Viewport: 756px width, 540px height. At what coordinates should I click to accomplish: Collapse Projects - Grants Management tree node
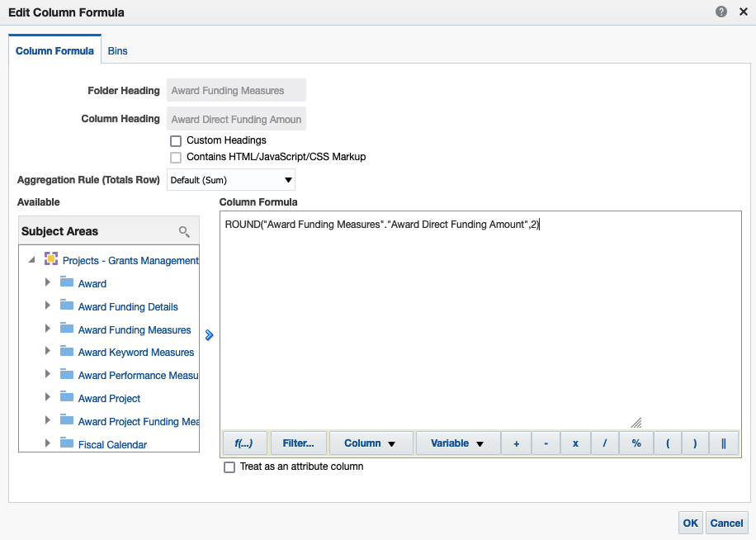[32, 259]
